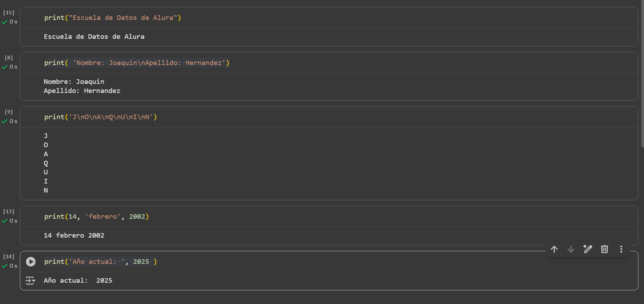Click the 'Año actual' print code line
The height and width of the screenshot is (304, 644).
(x=101, y=262)
